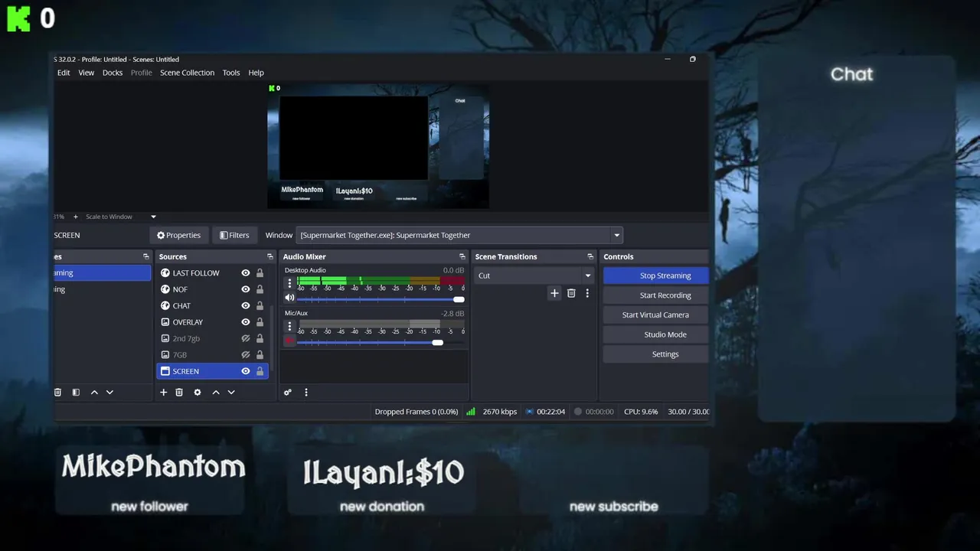Screen dimensions: 980x551
Task: Click the plus beside Scale to Window
Action: (75, 217)
